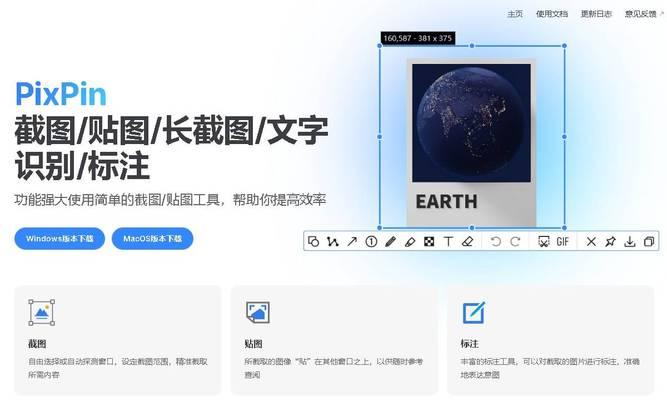The image size is (667, 400).
Task: Select the numbered marker tool
Action: [x=371, y=242]
